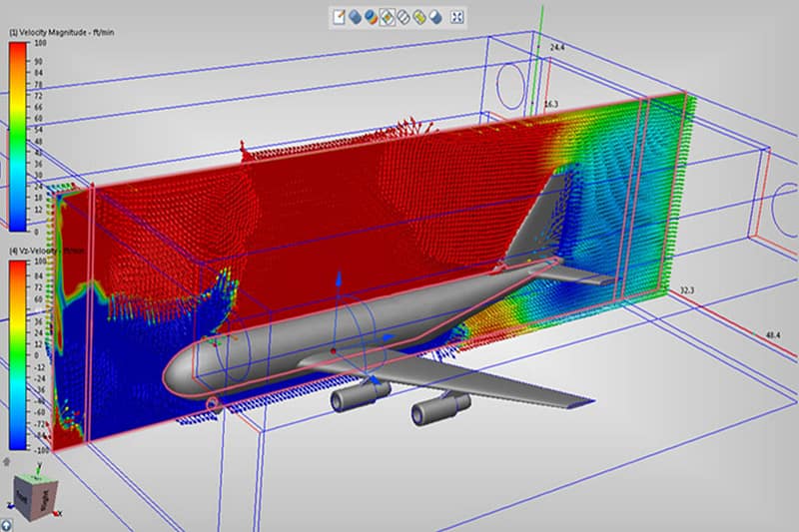Click the "32.3" dimension label

(687, 290)
